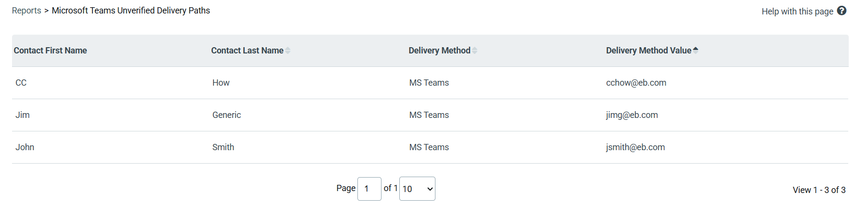This screenshot has width=868, height=206.
Task: Click jimg@eb.com delivery value
Action: tap(631, 115)
